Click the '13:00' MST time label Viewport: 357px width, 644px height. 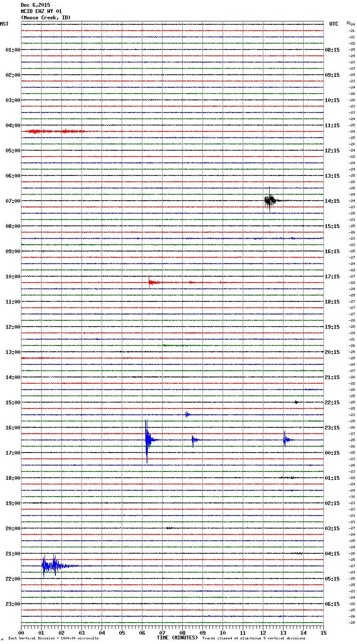(x=13, y=352)
